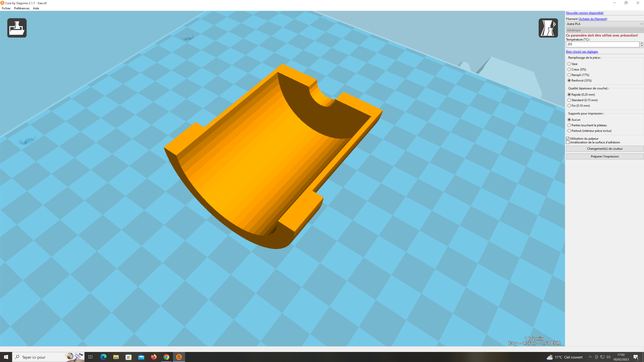Screen dimensions: 644x362
Task: Open the Préférences menu
Action: [21, 8]
